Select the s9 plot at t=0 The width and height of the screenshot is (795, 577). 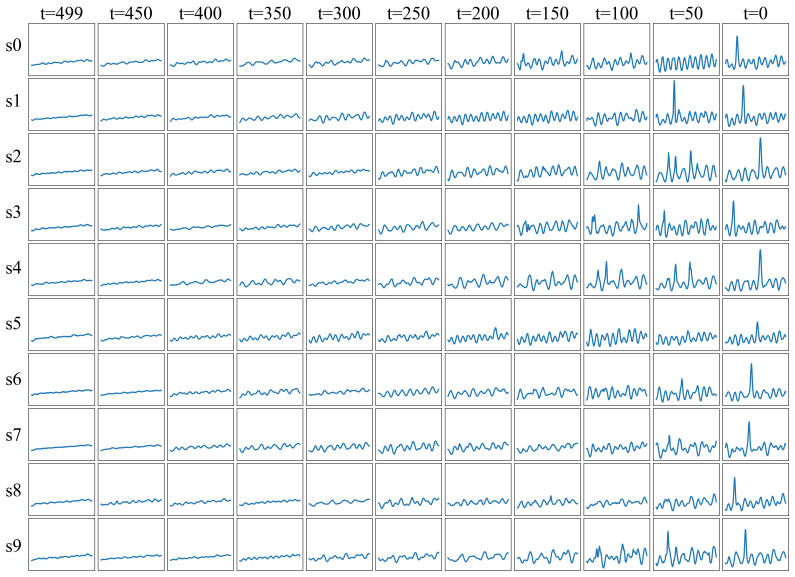pos(755,545)
